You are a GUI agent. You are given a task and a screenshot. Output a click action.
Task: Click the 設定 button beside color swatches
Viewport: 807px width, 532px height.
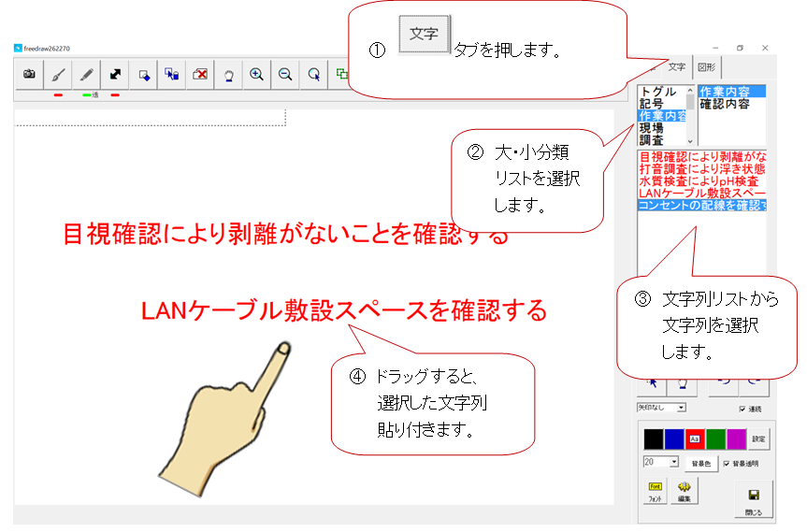(x=758, y=439)
